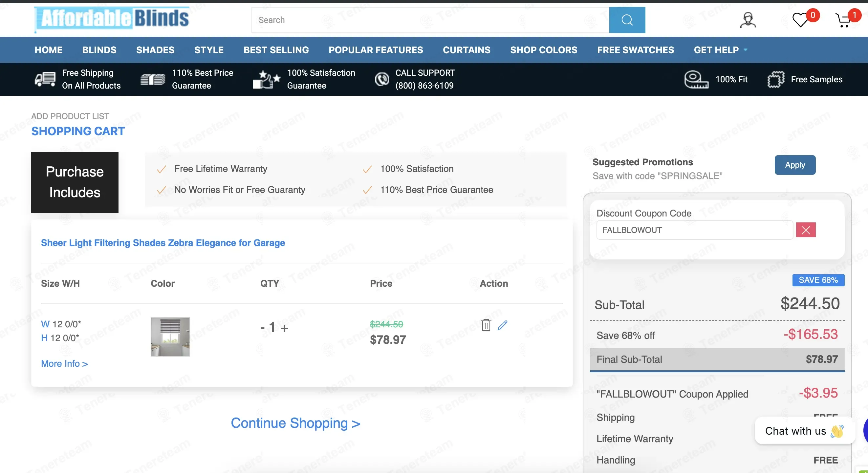Focus the site Search field
Image resolution: width=868 pixels, height=473 pixels.
430,20
